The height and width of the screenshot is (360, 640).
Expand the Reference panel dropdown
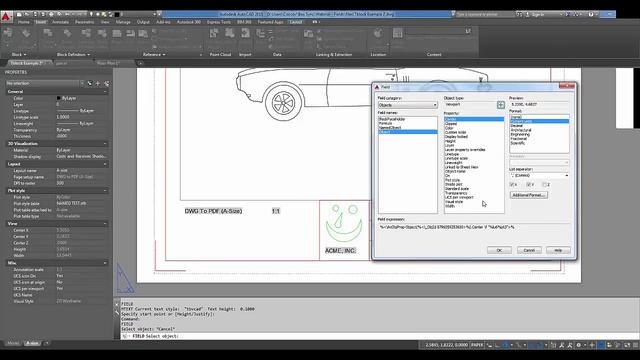154,55
